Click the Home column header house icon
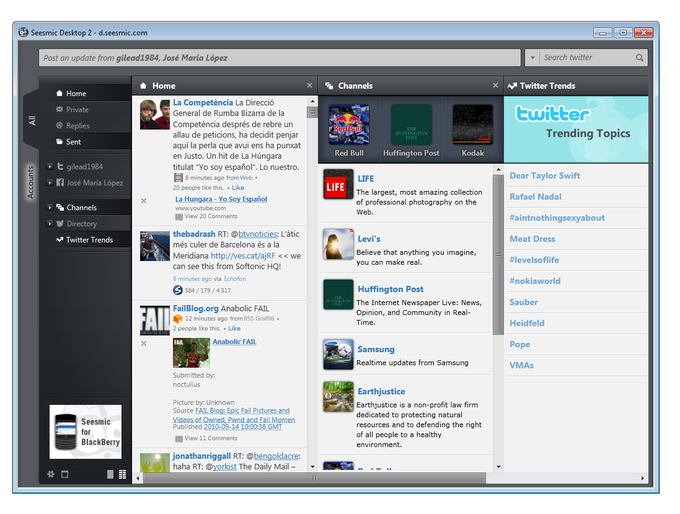The width and height of the screenshot is (680, 514). (143, 85)
